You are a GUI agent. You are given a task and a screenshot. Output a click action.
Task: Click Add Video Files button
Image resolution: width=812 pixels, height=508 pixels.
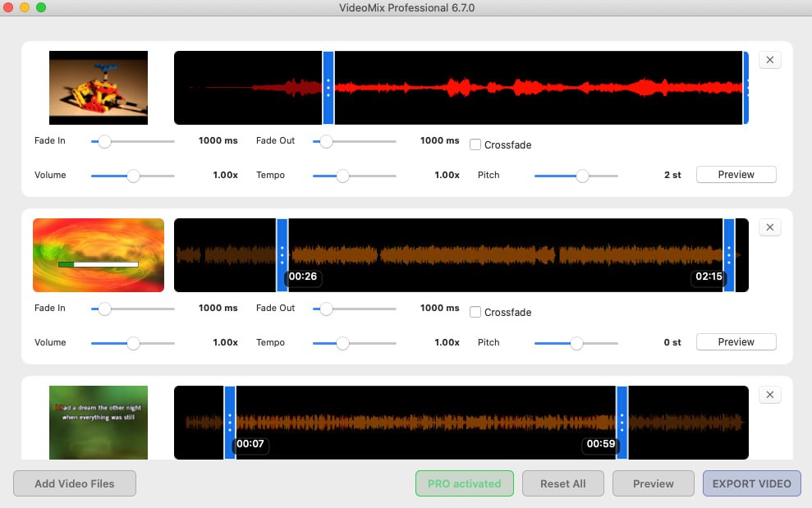75,483
